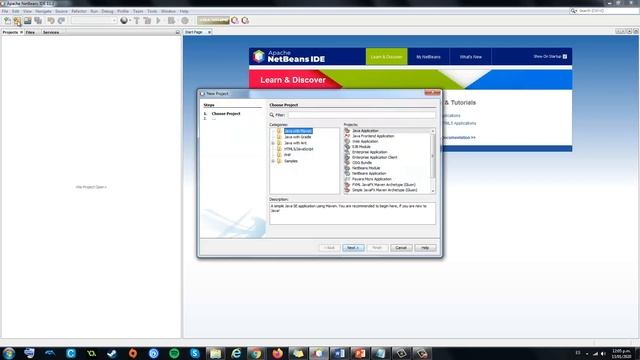Click the Run Project play icon
Screen dimensions: 640x360
point(158,20)
